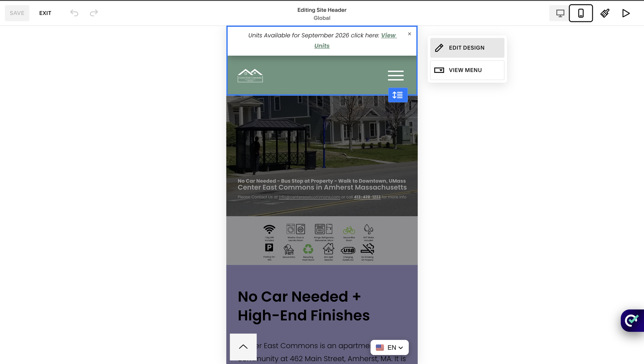Click the US flag icon
The width and height of the screenshot is (644, 364).
380,348
